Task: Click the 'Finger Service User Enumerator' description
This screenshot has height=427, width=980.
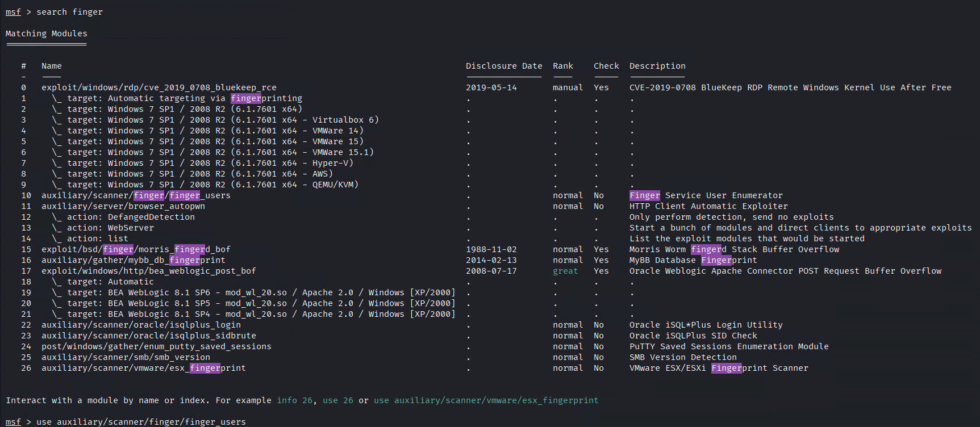Action: pyautogui.click(x=706, y=195)
